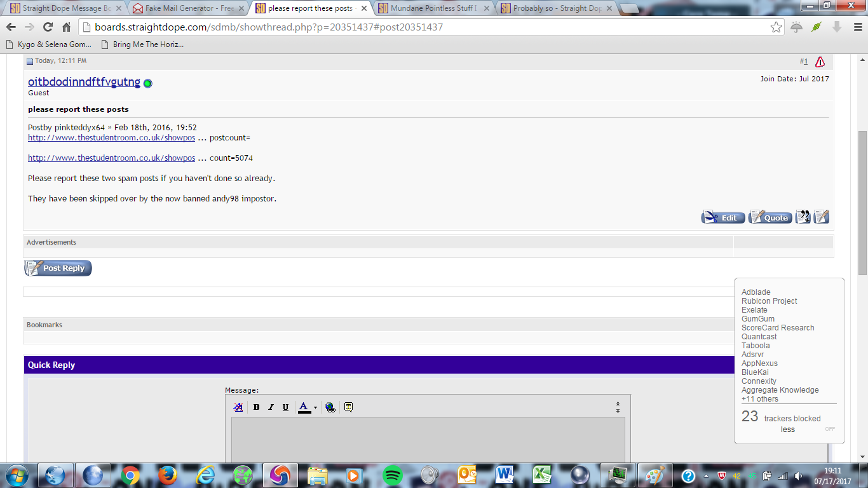
Task: Click the multi-quote icon beside Quote
Action: (803, 217)
